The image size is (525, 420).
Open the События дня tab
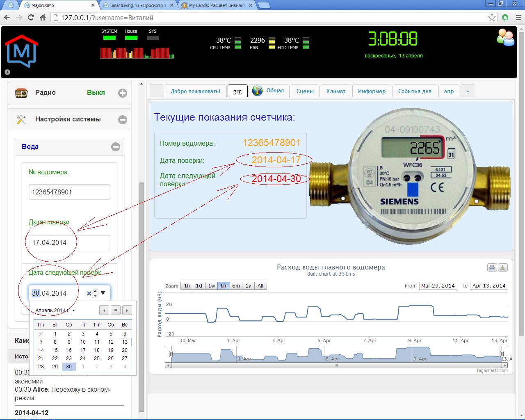click(414, 91)
